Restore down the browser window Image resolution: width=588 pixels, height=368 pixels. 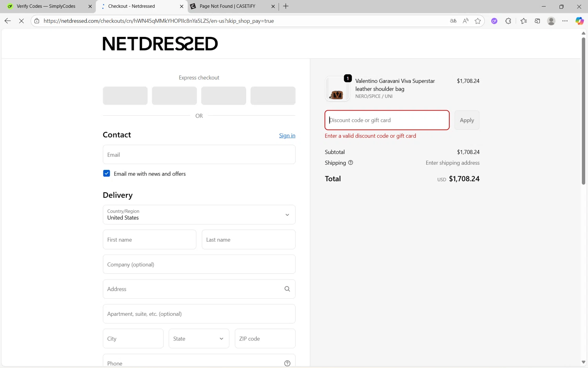(561, 6)
